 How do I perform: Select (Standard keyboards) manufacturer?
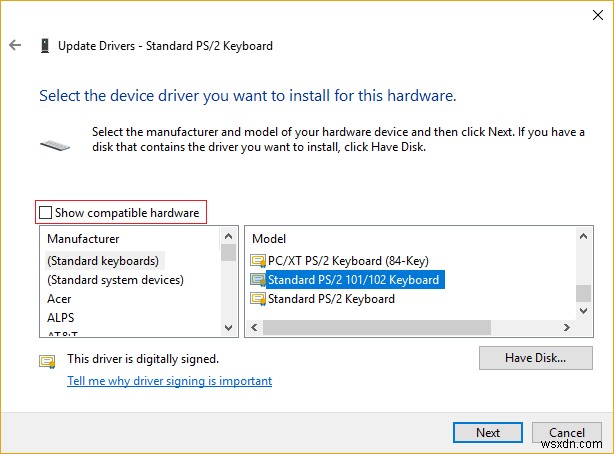103,260
